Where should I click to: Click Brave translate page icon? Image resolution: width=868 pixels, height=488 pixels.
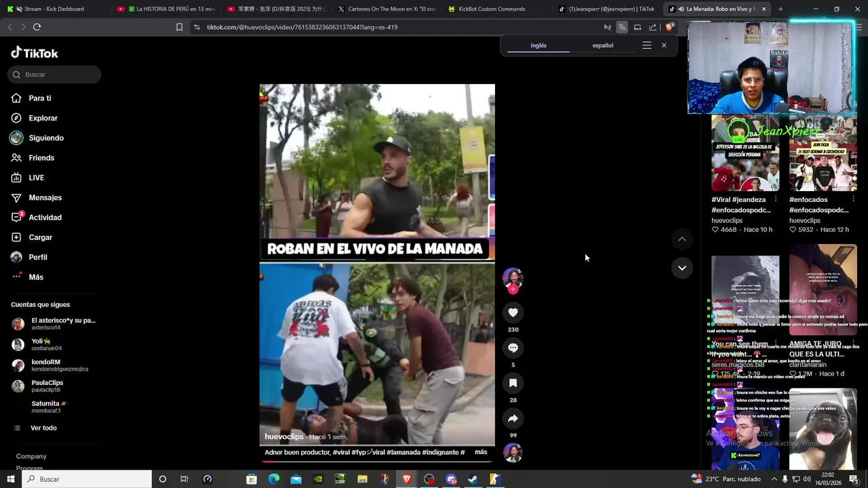coord(622,27)
